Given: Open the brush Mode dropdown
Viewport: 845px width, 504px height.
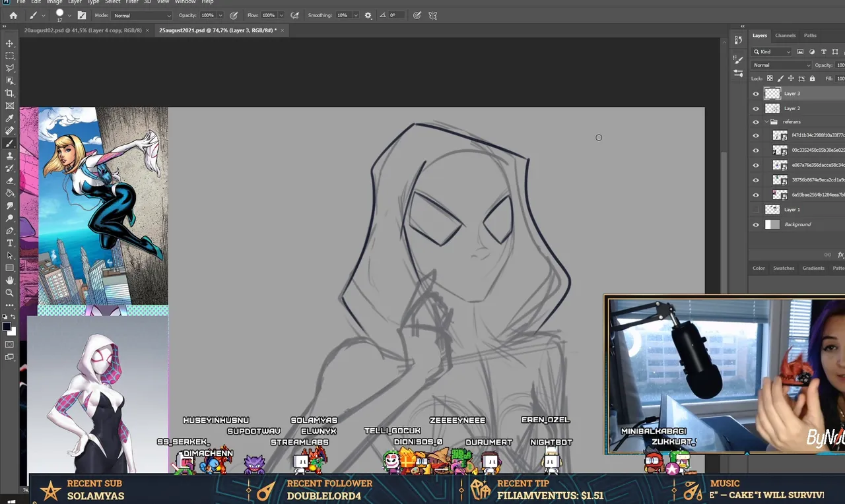Looking at the screenshot, I should click(x=141, y=15).
